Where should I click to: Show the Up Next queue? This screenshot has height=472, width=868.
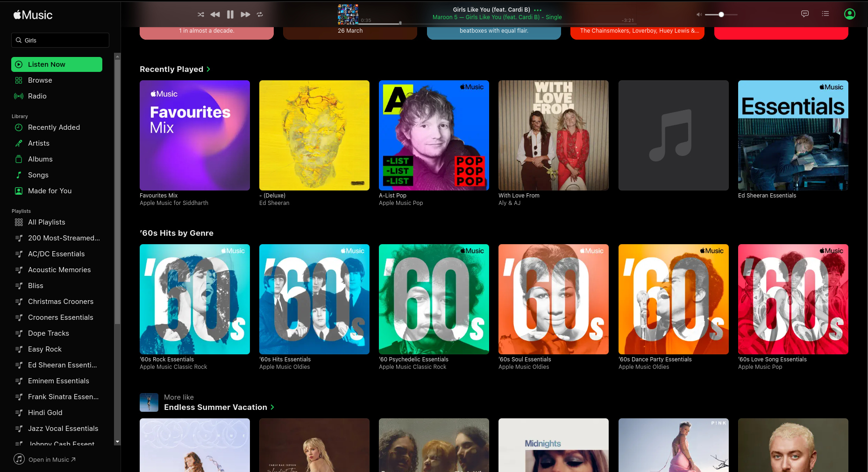825,14
